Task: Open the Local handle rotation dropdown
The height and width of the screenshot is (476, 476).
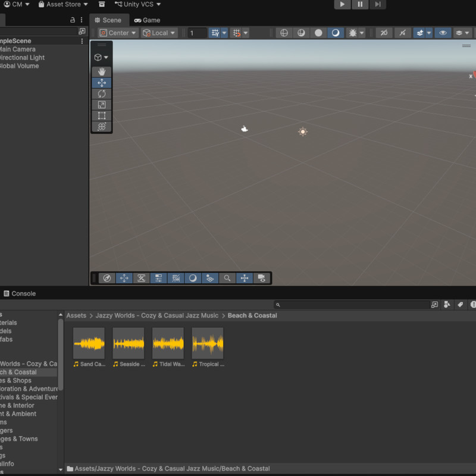Action: click(159, 33)
